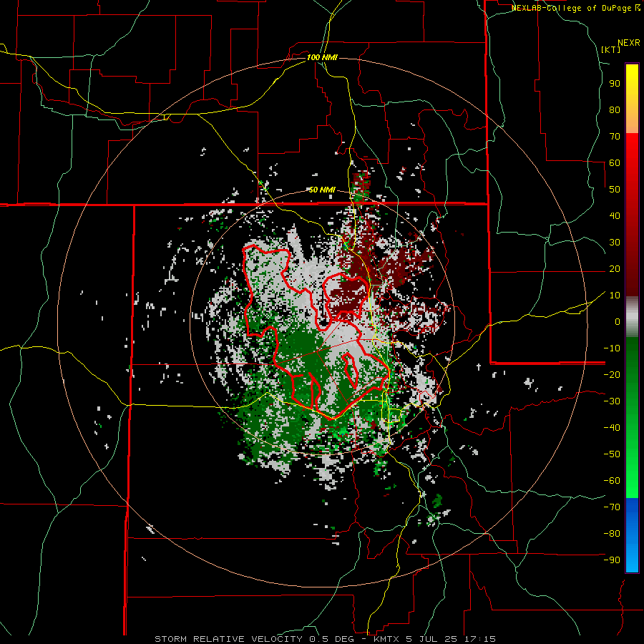Click the 90 value on velocity scale
644x644 pixels.
point(615,84)
